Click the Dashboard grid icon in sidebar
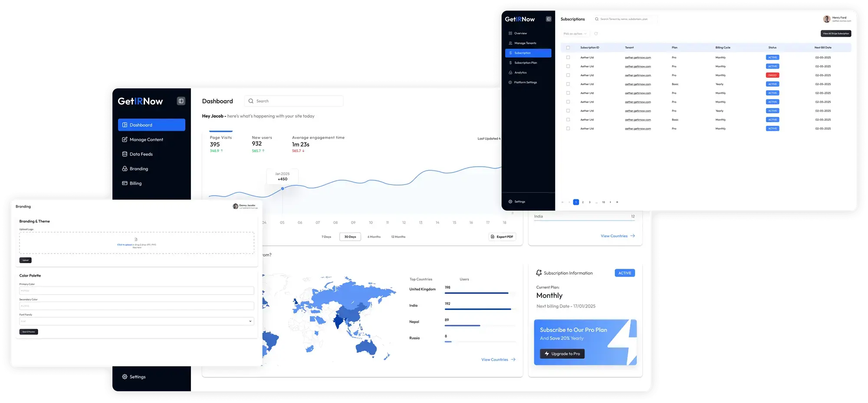The height and width of the screenshot is (403, 868). tap(125, 125)
